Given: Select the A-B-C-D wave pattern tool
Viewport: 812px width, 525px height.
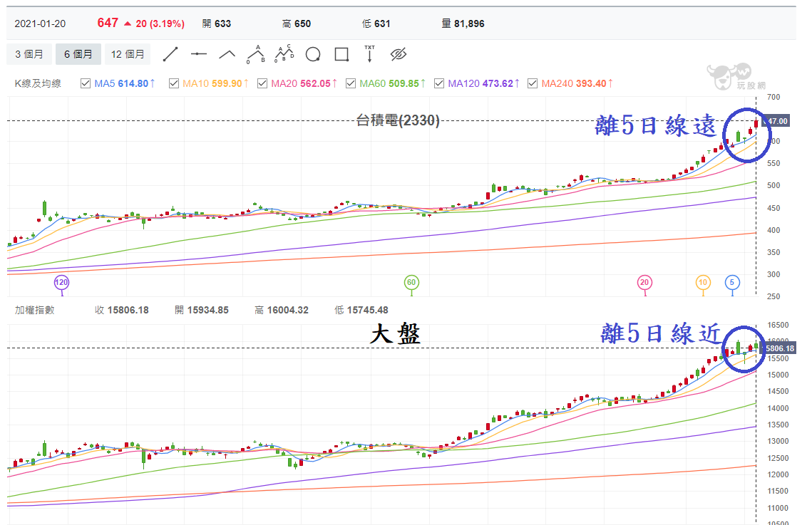Looking at the screenshot, I should coord(284,54).
